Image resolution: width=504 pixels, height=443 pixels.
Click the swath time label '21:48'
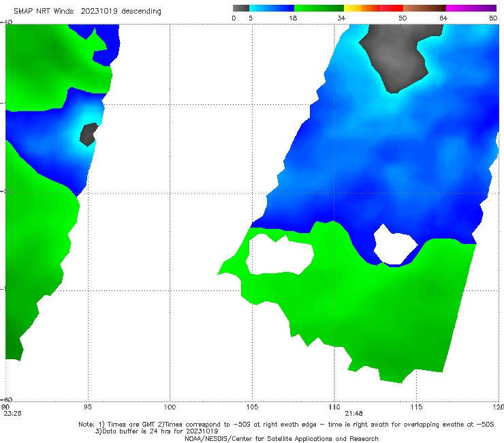(354, 414)
